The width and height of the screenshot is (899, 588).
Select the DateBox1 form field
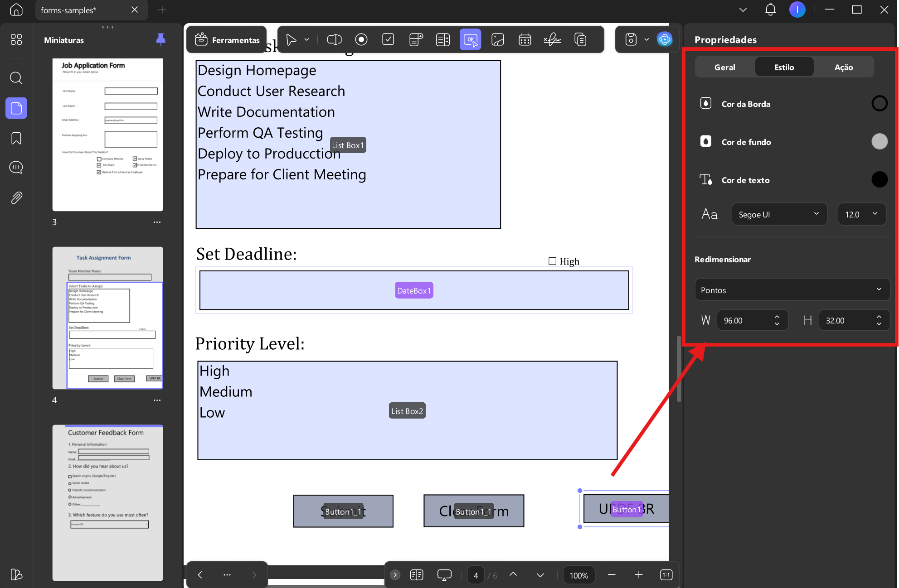pos(414,290)
